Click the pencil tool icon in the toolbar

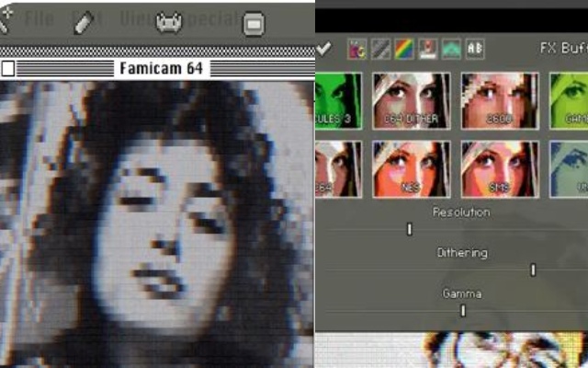(x=83, y=21)
